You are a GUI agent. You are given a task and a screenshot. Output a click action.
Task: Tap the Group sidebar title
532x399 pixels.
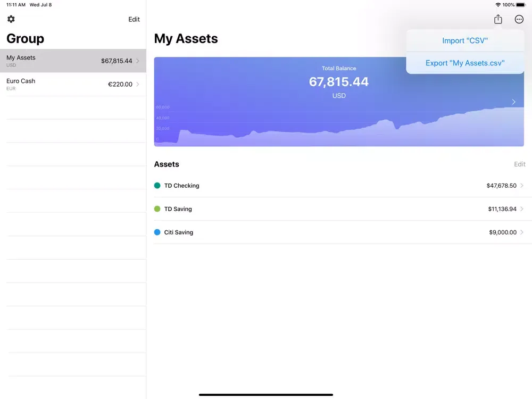[x=25, y=38]
